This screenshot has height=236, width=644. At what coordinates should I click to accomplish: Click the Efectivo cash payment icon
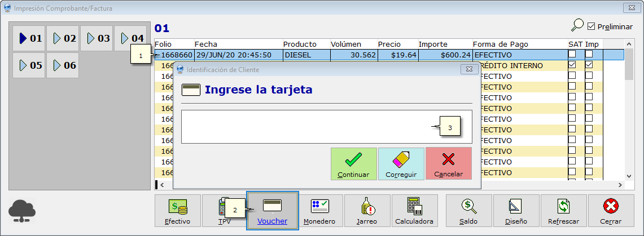[178, 211]
